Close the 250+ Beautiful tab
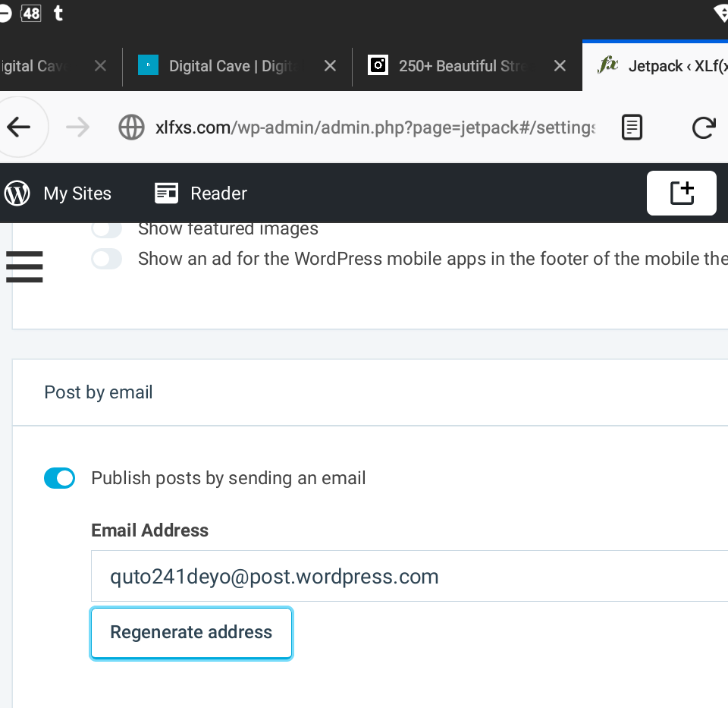 560,66
